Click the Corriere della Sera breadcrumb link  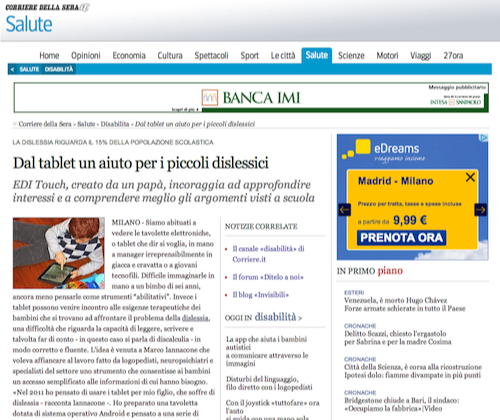coord(45,124)
